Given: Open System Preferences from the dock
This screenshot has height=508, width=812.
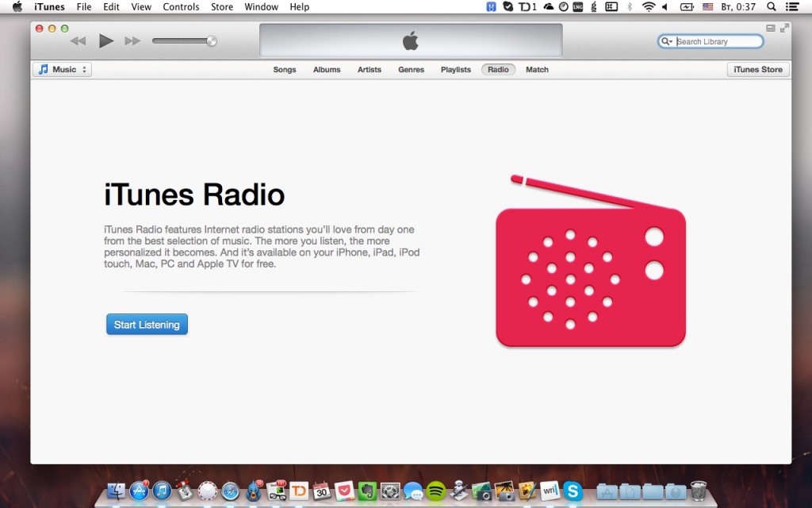Looking at the screenshot, I should click(x=390, y=491).
